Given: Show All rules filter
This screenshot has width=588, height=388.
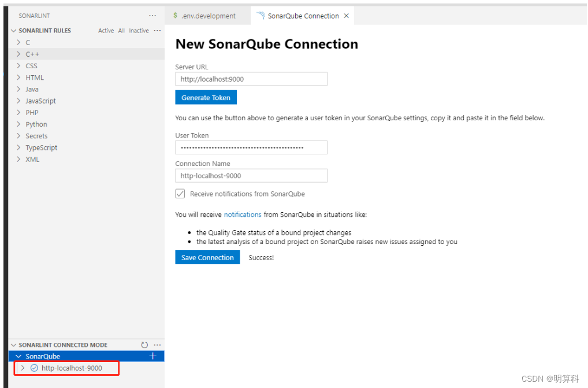Looking at the screenshot, I should click(121, 31).
